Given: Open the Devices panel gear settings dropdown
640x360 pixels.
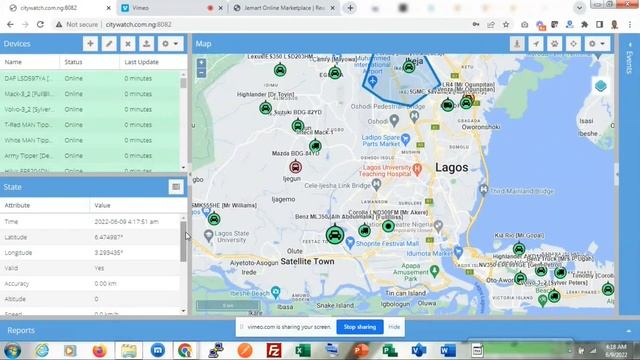Looking at the screenshot, I should (170, 44).
